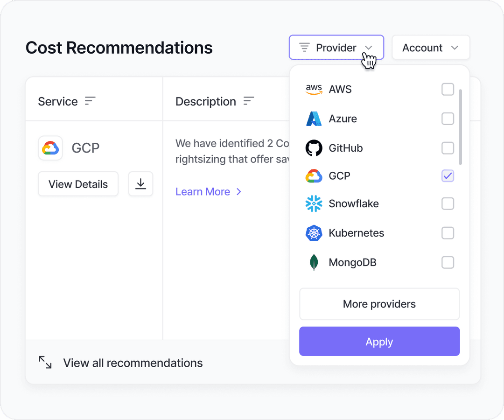Click the sort icon beside Description header
This screenshot has height=420, width=504.
(x=249, y=101)
